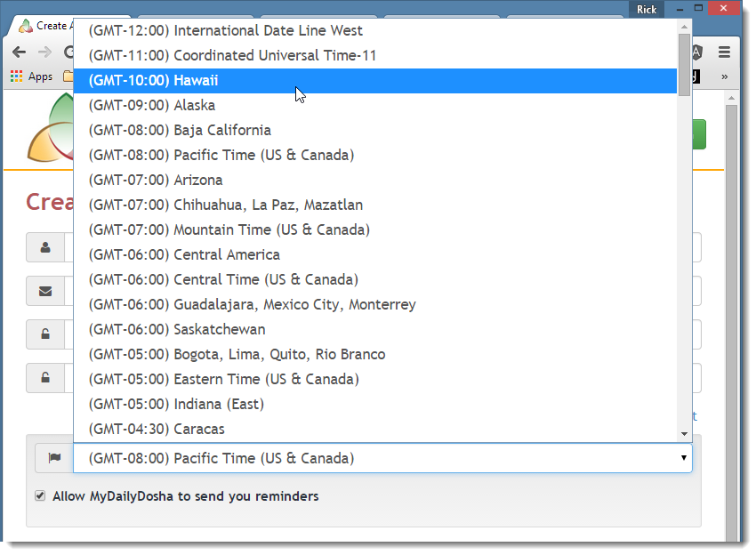Click the page reload icon
Image resolution: width=756 pixels, height=555 pixels.
(69, 52)
